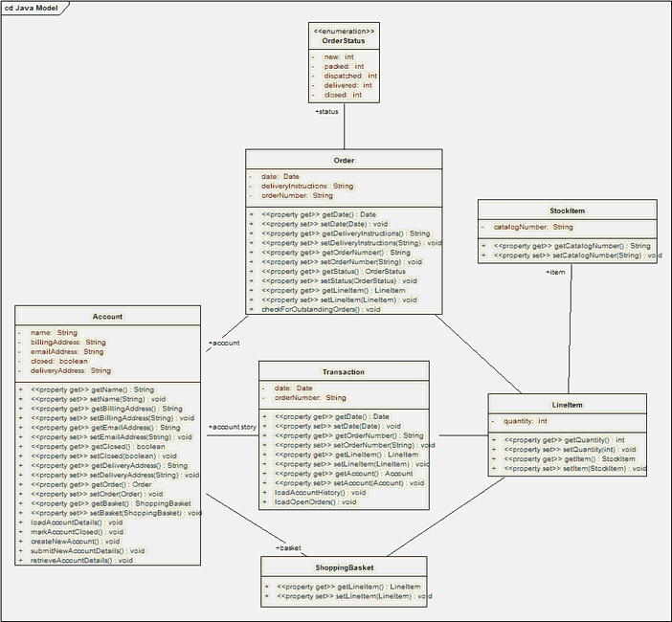
Task: Click the 'orderNumber: String' attribute in Transaction
Action: [x=310, y=397]
